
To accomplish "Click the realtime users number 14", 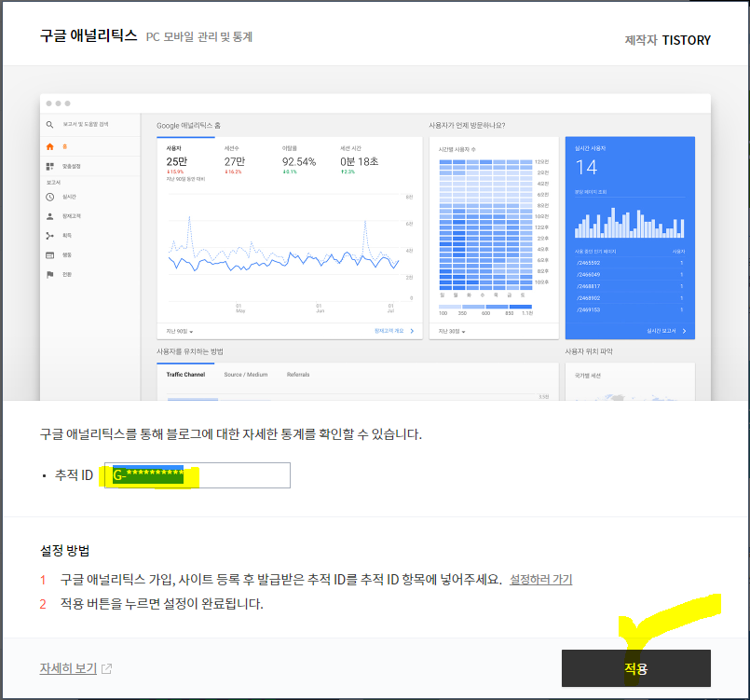I will point(586,168).
